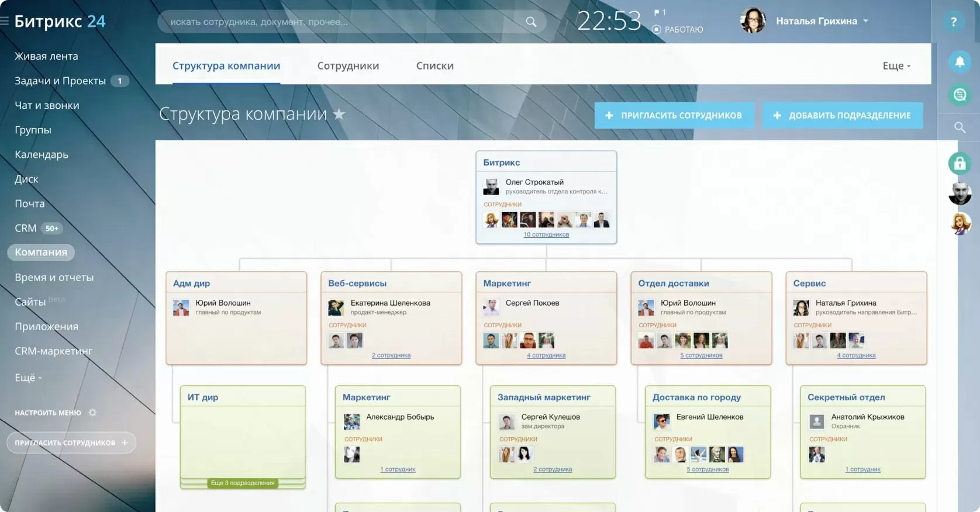Open notifications bell icon
The image size is (980, 512).
click(x=960, y=61)
